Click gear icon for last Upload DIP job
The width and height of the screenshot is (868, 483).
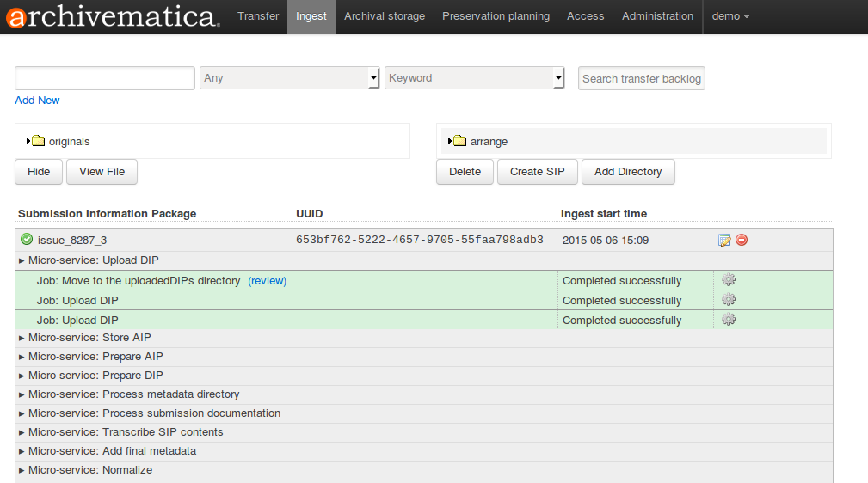tap(729, 320)
